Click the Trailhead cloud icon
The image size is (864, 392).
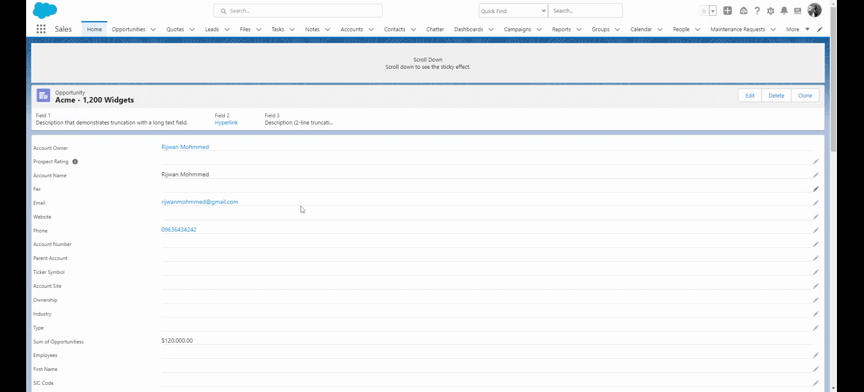pos(743,10)
